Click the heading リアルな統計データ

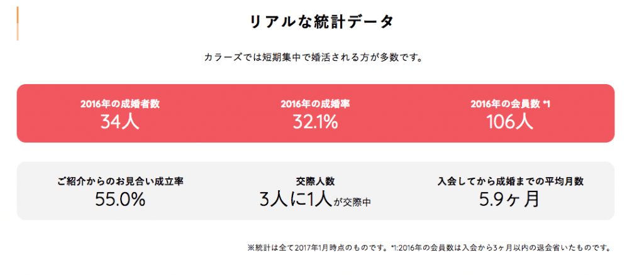point(321,22)
